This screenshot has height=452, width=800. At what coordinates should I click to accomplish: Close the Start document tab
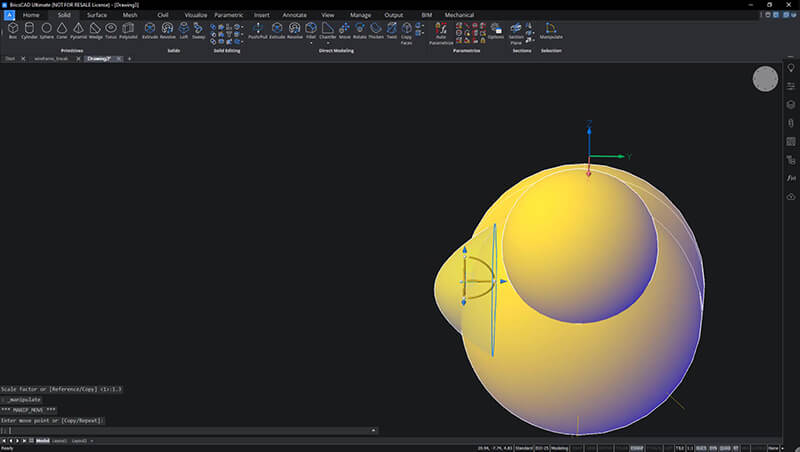[x=23, y=59]
